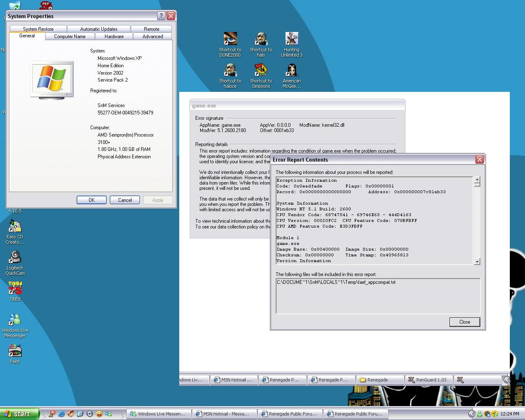Click Close in Error Report Contents
This screenshot has height=420, width=525.
[464, 322]
